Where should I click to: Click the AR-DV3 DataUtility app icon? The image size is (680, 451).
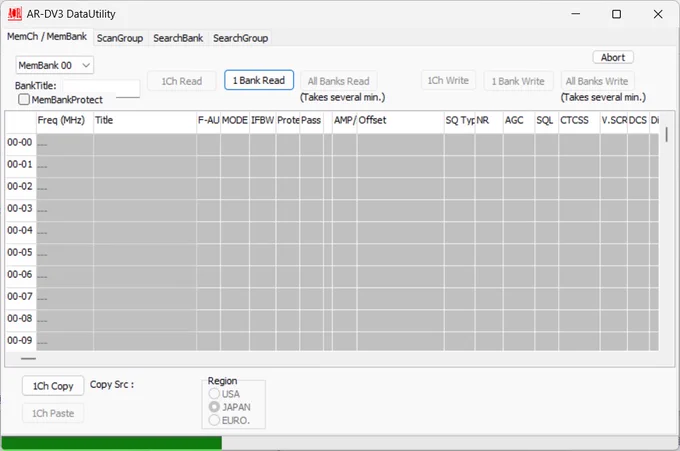[x=14, y=14]
